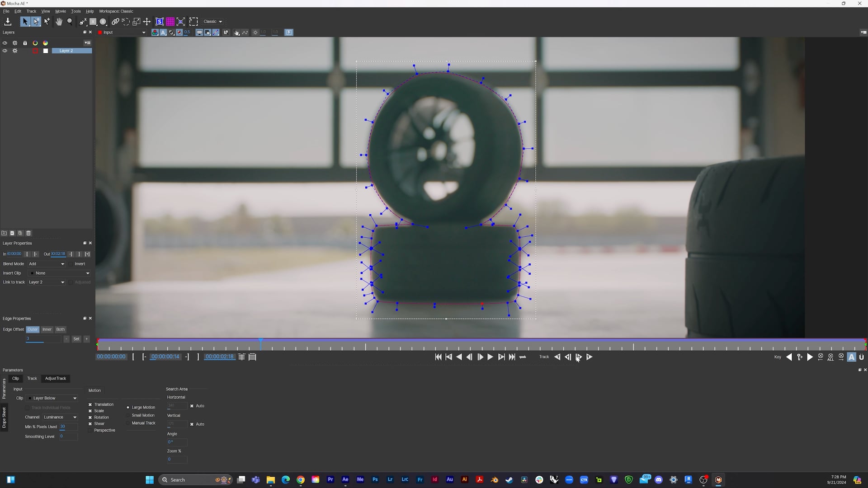Click Layer 2's red color swatch
The image size is (868, 488).
coord(35,51)
